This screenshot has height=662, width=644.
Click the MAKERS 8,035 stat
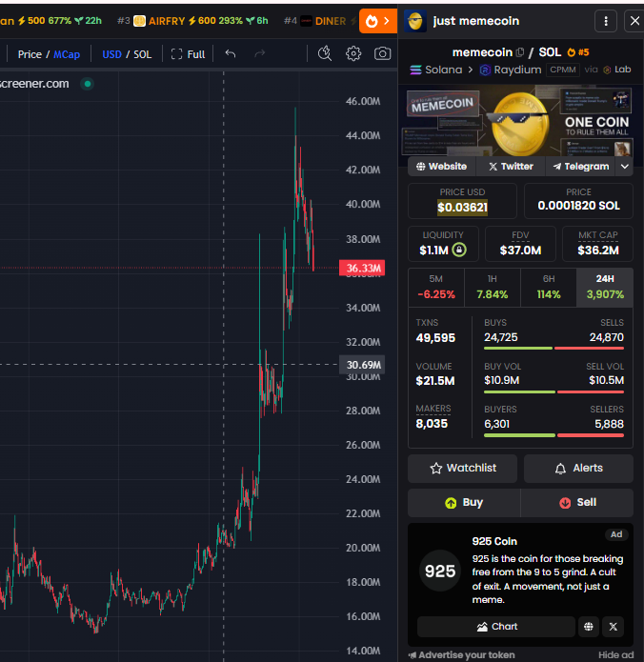pos(433,417)
